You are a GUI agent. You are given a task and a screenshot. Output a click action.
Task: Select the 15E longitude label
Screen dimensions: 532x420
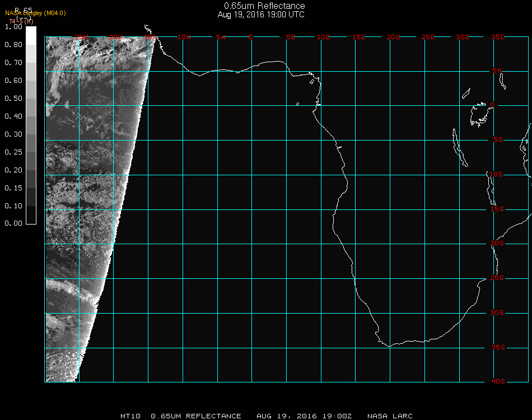pos(358,37)
